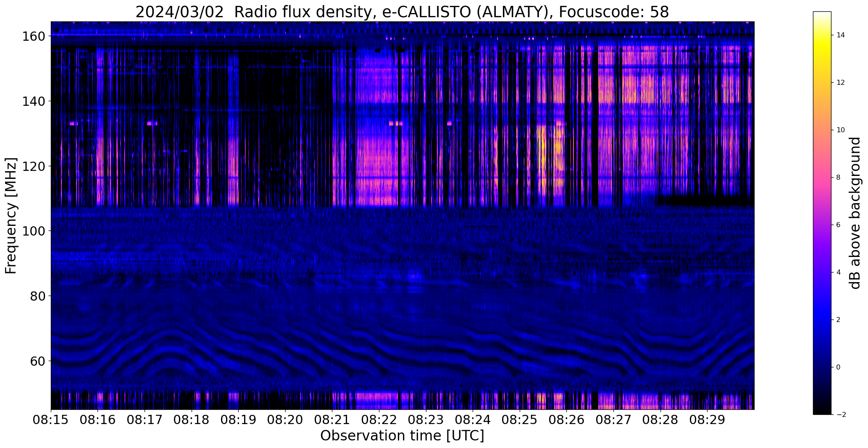
Task: Click the colorbar tick label 12
Action: [x=841, y=83]
